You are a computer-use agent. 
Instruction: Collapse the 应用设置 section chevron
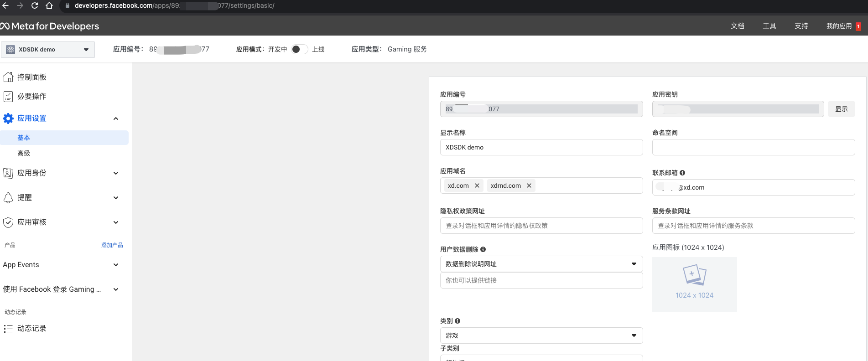click(116, 119)
